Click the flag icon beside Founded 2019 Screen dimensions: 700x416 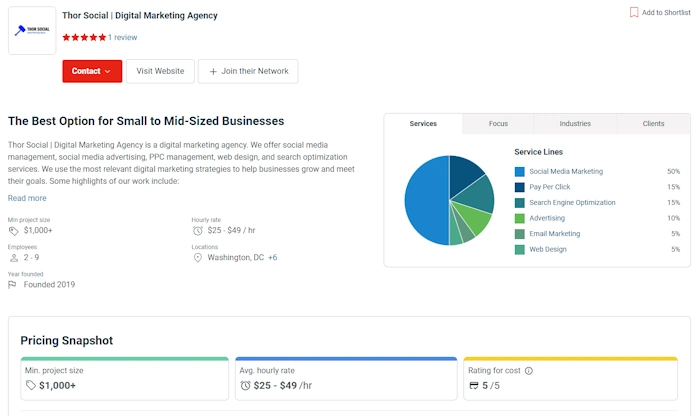click(x=12, y=285)
